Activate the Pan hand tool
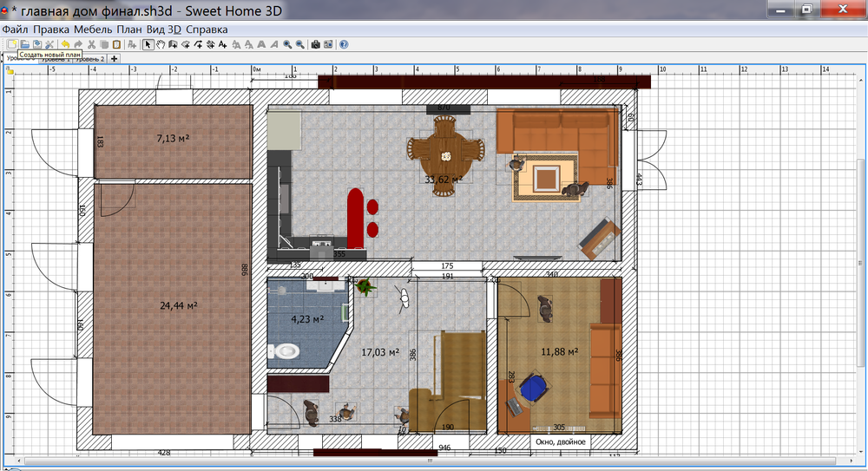 [x=161, y=44]
